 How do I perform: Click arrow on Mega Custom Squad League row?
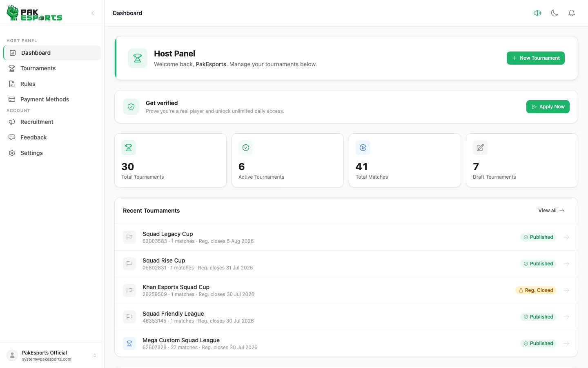566,343
